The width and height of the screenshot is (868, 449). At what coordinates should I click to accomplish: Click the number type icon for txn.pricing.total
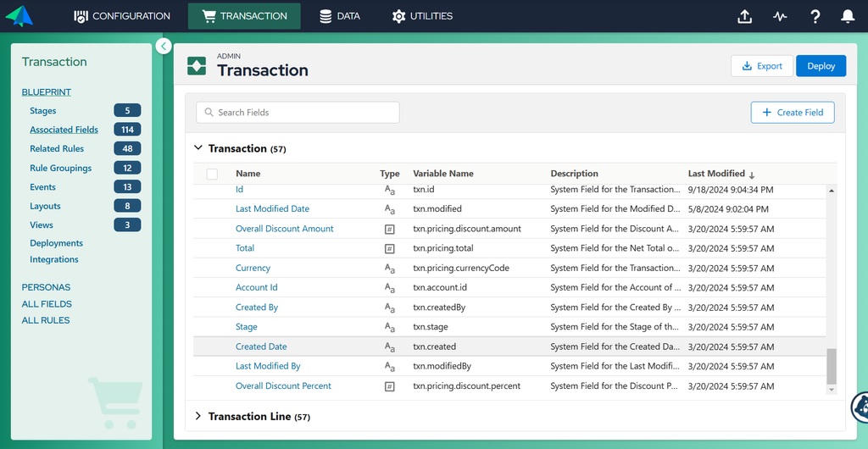(x=390, y=249)
